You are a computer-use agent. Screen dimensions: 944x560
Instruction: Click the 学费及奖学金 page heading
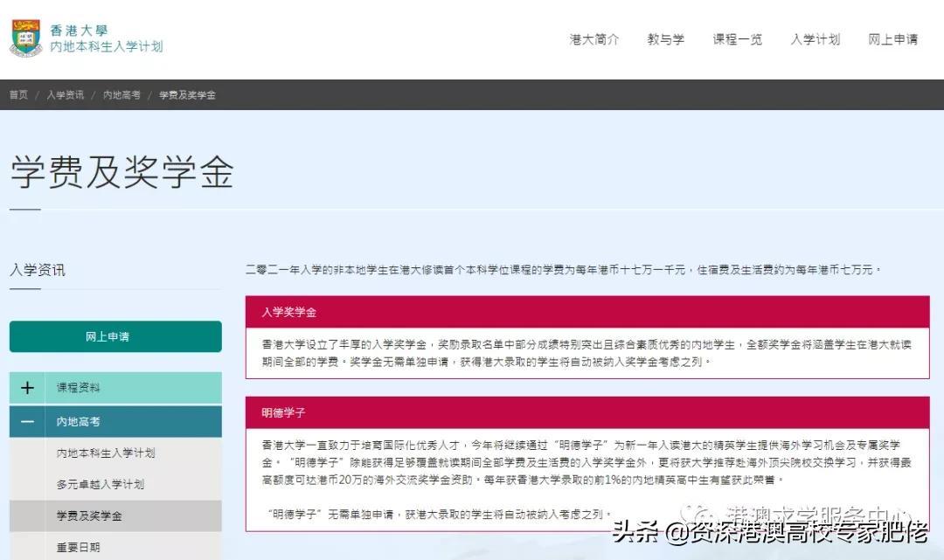(x=122, y=173)
